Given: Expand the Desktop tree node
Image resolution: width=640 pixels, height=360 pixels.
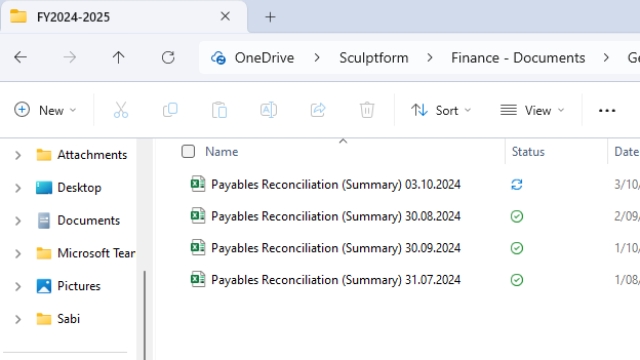Looking at the screenshot, I should [x=18, y=188].
